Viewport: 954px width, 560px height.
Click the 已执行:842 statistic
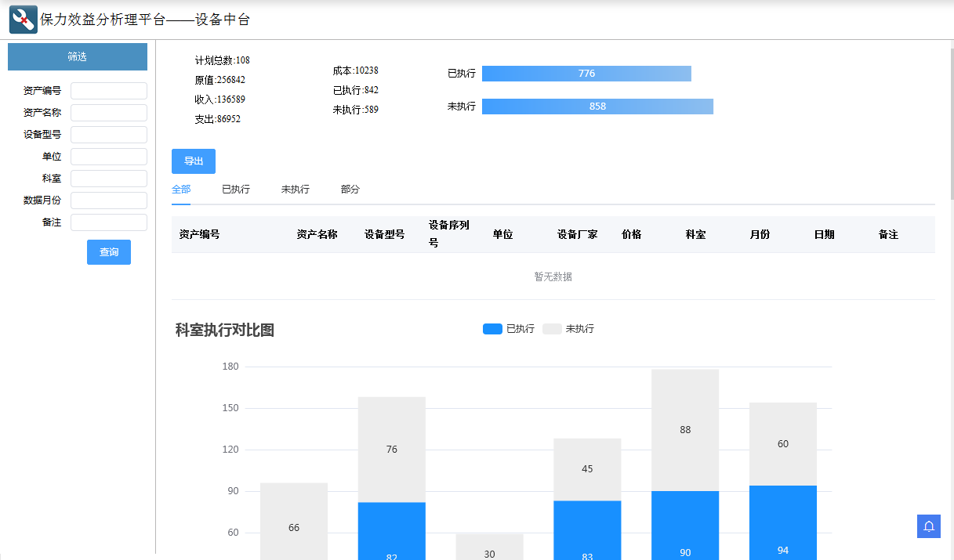click(x=356, y=90)
